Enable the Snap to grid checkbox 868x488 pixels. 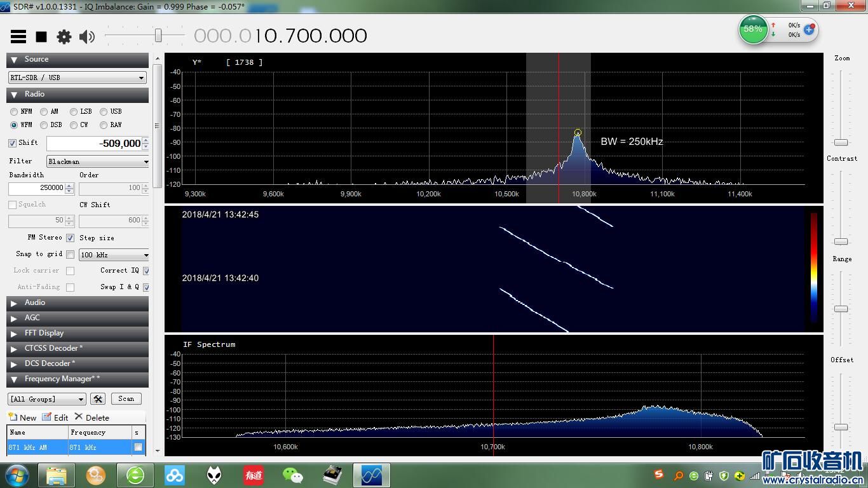70,254
